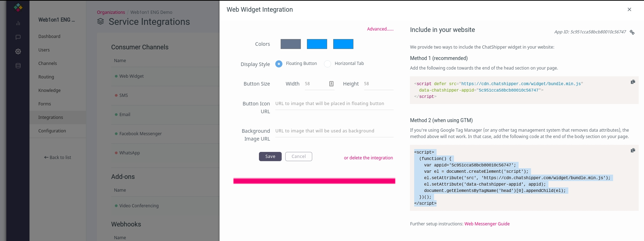
Task: Copy the Method 2 GTM script code
Action: pos(633,150)
